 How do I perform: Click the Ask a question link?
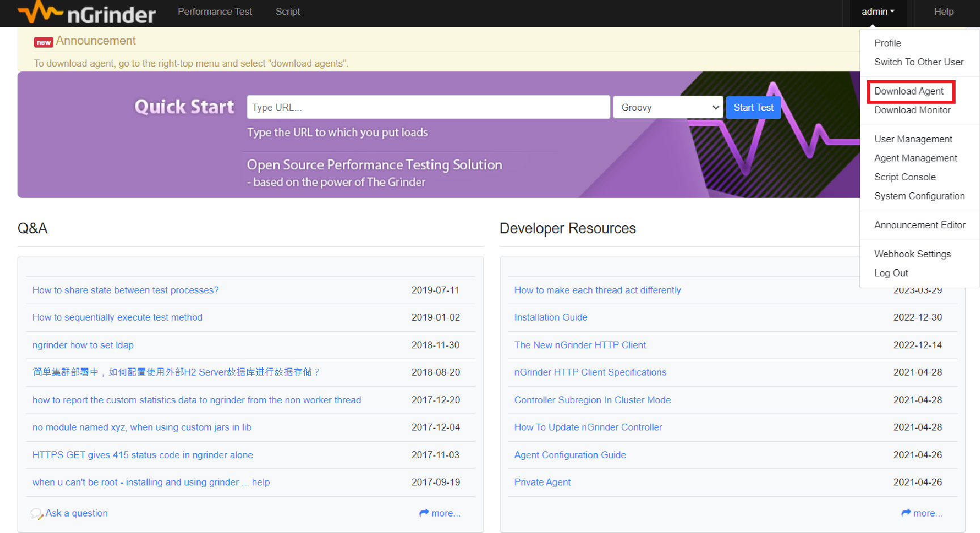coord(77,513)
